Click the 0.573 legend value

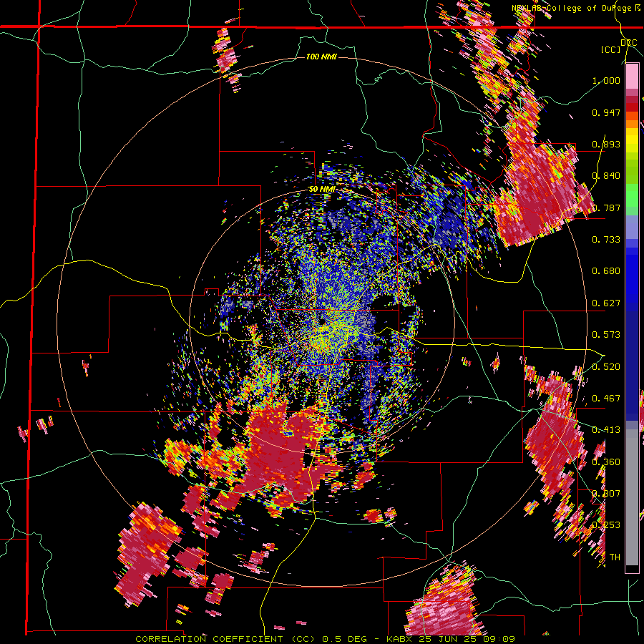(606, 335)
